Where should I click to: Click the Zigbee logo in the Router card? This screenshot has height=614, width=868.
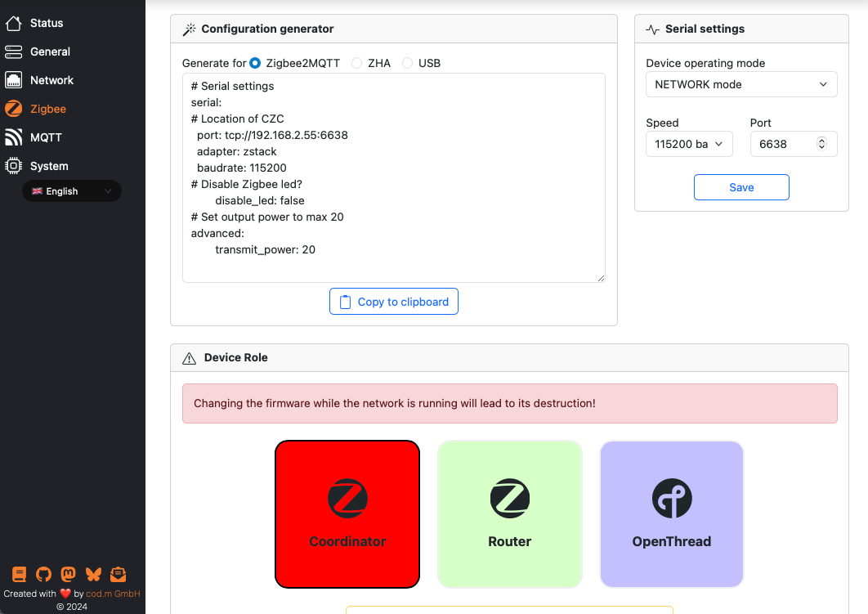[510, 498]
